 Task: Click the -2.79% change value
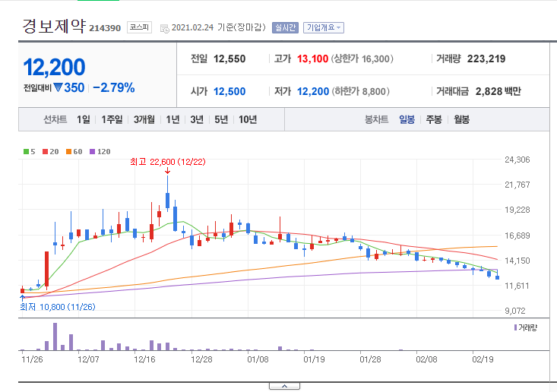point(114,87)
